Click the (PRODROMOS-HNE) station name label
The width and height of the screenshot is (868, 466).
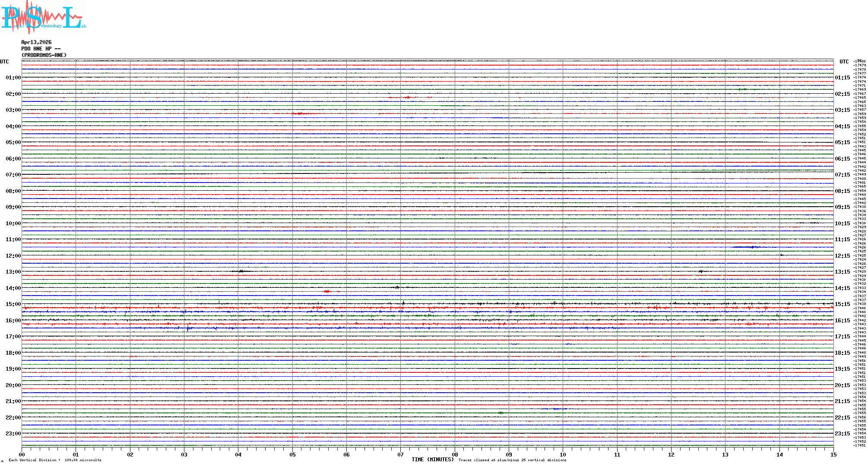(44, 55)
